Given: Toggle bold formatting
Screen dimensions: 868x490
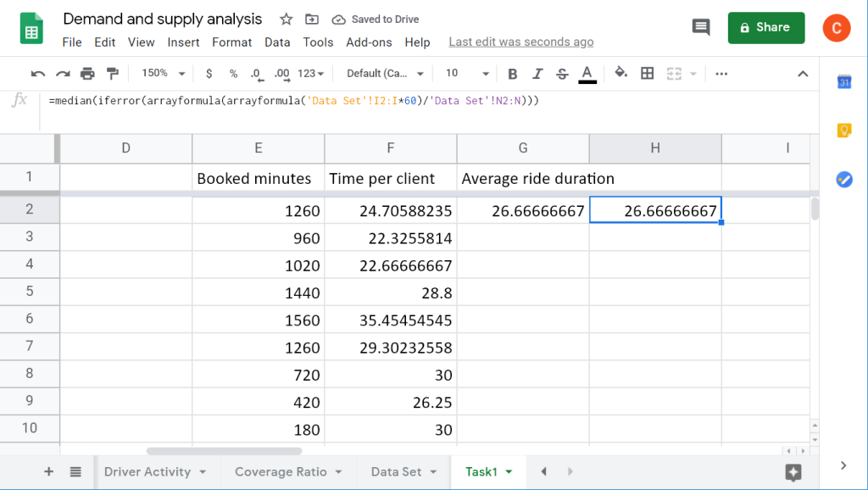Looking at the screenshot, I should (512, 74).
